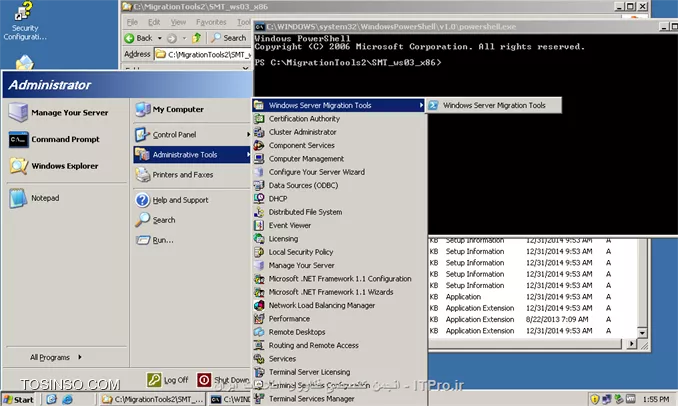Expand Control Panel submenu

192,134
